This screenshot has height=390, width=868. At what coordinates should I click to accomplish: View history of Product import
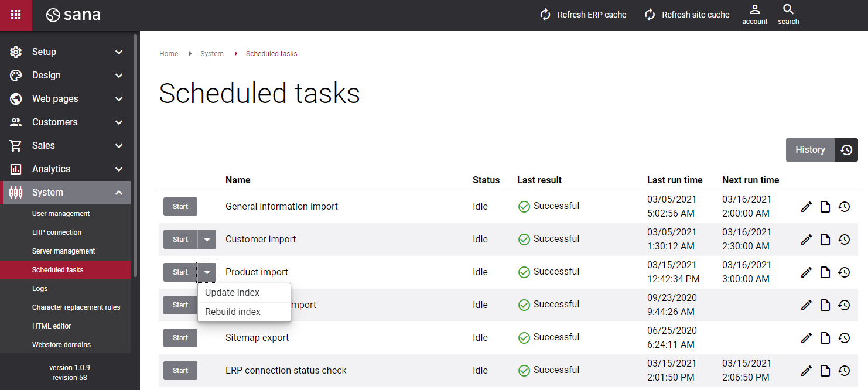pos(844,272)
